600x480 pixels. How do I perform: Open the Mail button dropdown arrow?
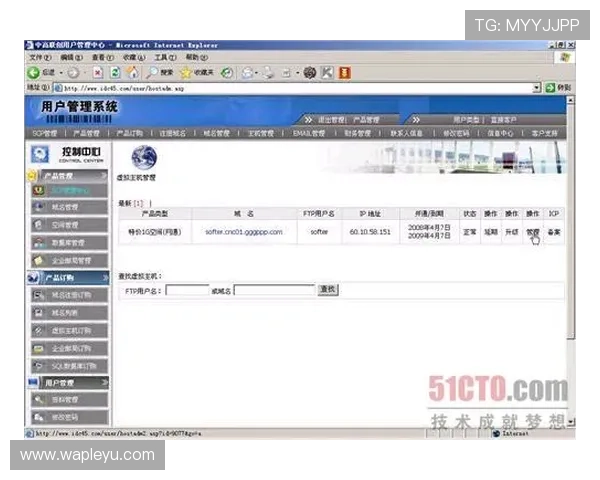256,73
